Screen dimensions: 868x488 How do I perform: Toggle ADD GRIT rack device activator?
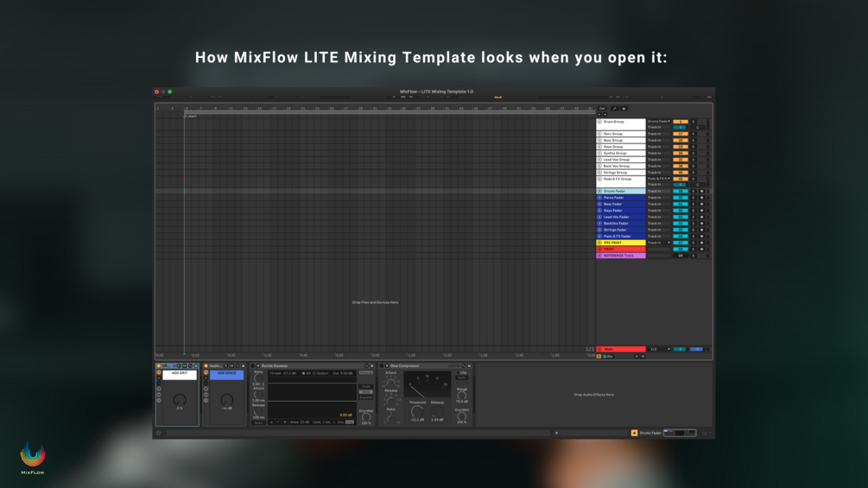[159, 365]
